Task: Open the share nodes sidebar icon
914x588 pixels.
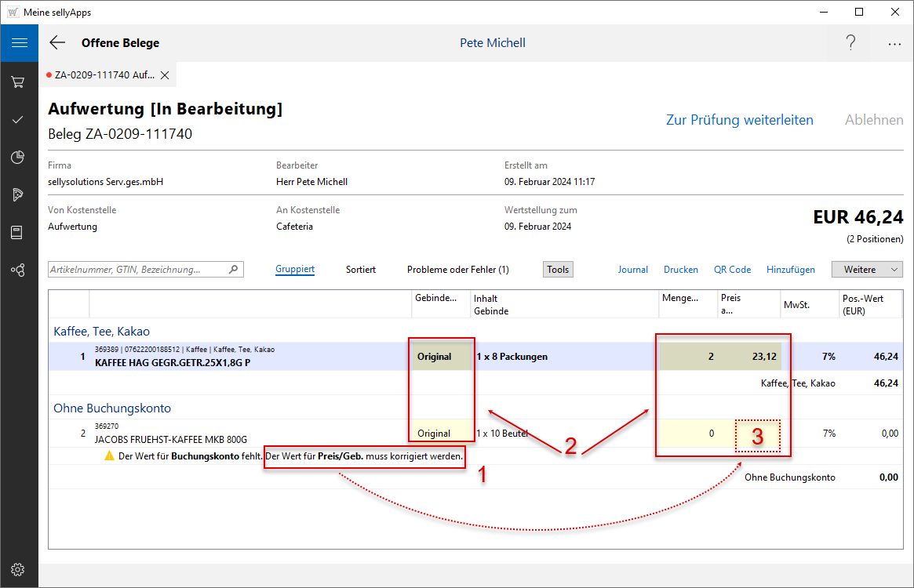Action: [17, 270]
